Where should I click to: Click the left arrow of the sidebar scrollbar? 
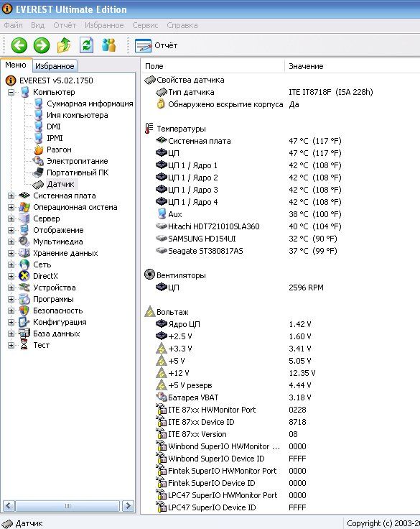[9, 506]
